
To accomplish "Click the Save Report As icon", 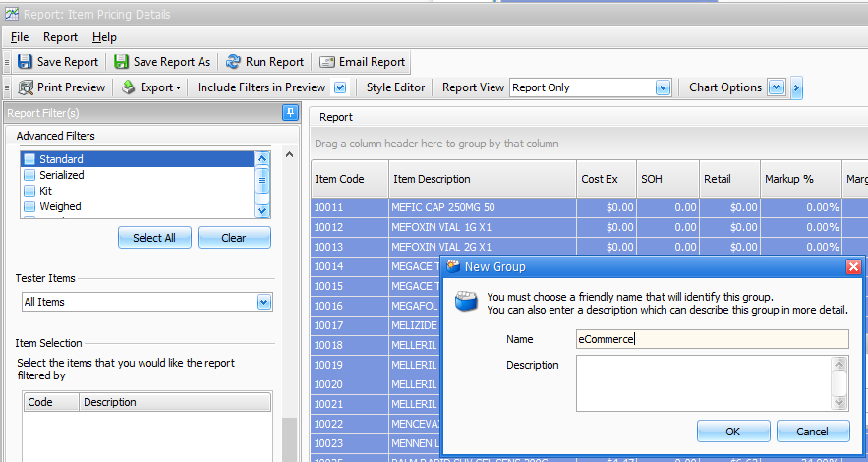I will [122, 62].
